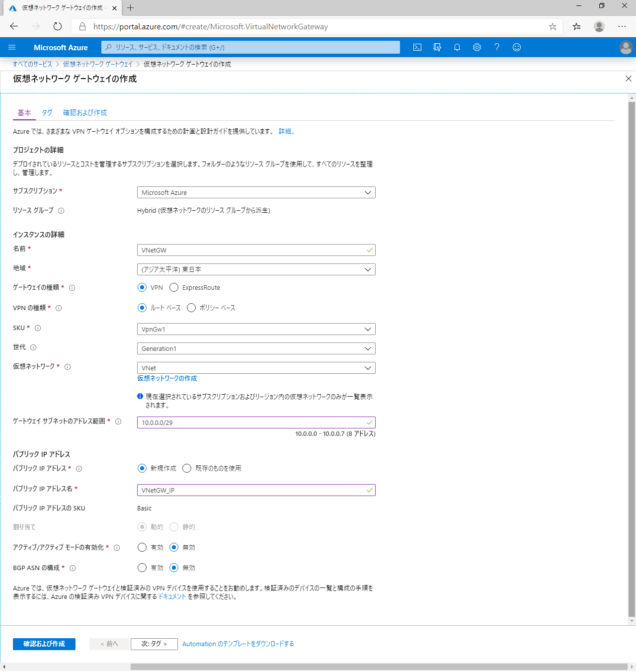636x672 pixels.
Task: Open the directory and subscription filter icon
Action: point(437,47)
